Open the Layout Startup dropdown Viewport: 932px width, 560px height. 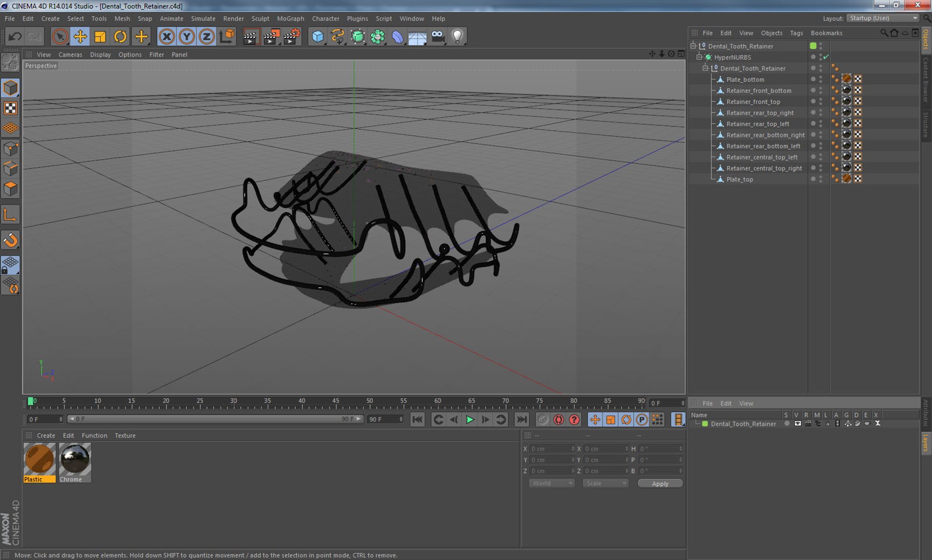pos(883,18)
